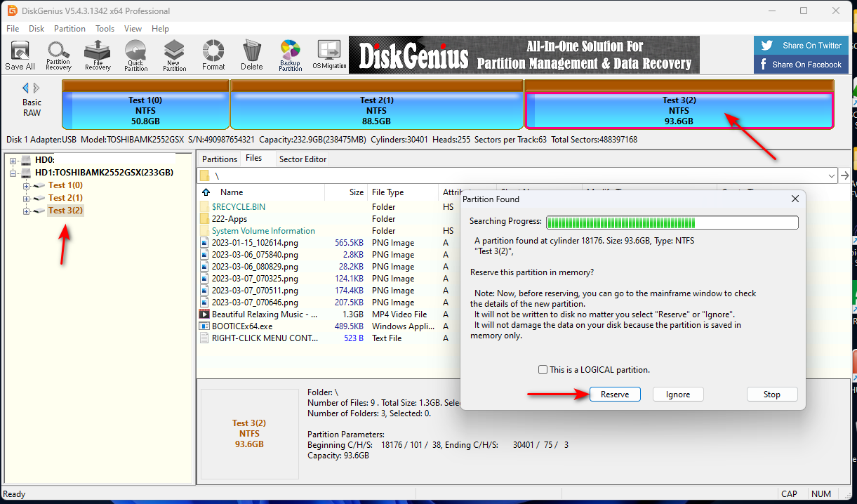Open the path box dropdown arrow
This screenshot has width=857, height=504.
[832, 175]
